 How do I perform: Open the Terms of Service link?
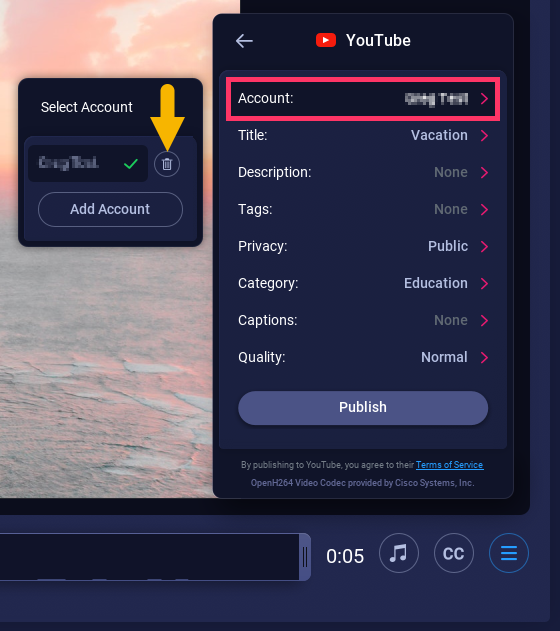click(x=449, y=465)
